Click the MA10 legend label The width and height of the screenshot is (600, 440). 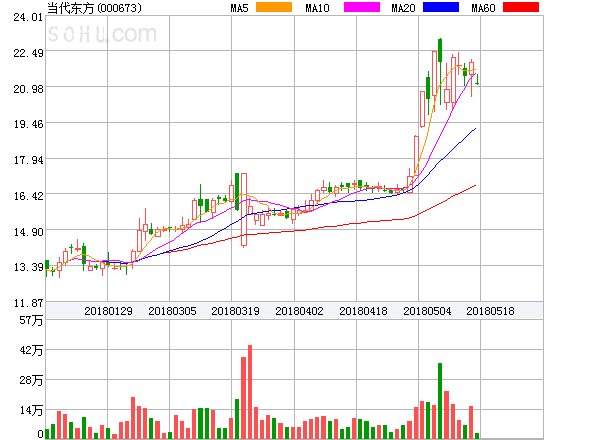coord(317,8)
